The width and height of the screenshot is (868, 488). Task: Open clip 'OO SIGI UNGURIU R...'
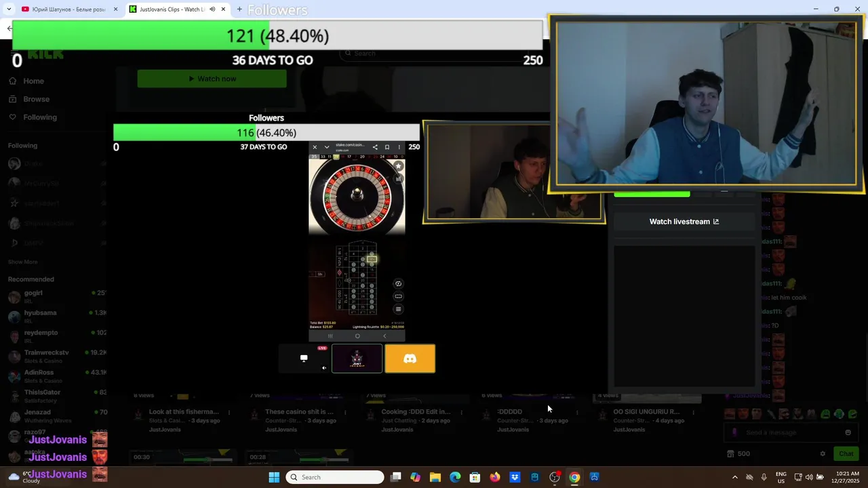pyautogui.click(x=646, y=411)
